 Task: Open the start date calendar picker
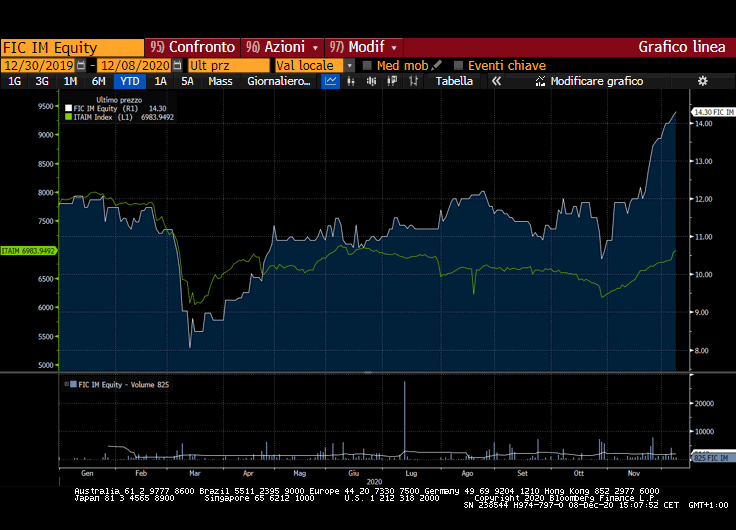pyautogui.click(x=84, y=65)
